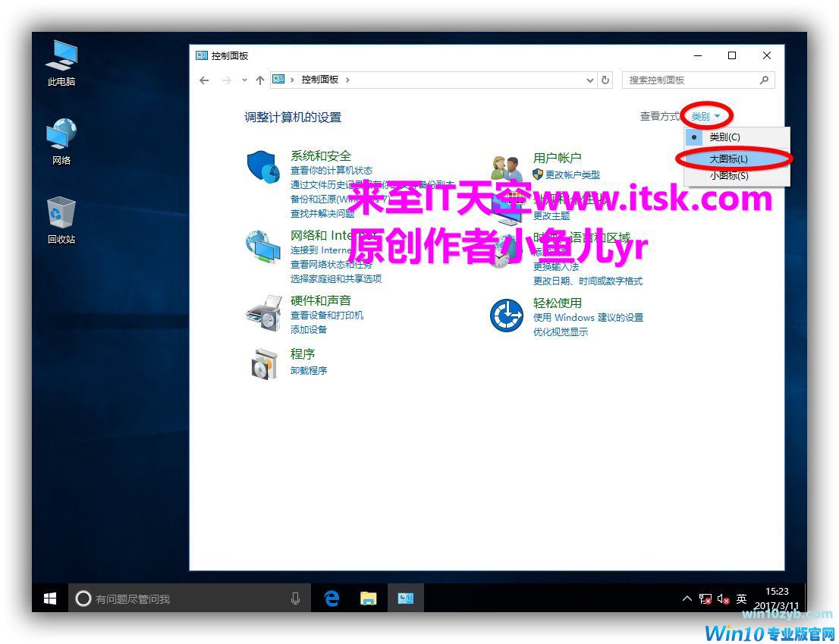Select the 类别(C) view option
This screenshot has height=644, width=839.
(737, 137)
